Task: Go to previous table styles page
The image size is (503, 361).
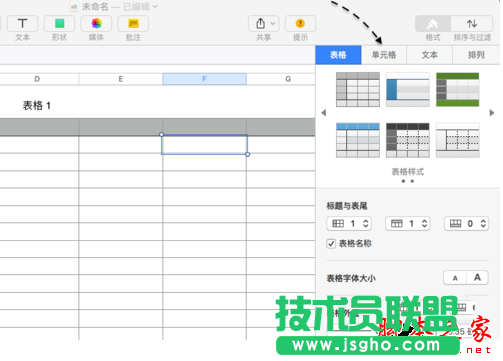Action: click(323, 113)
